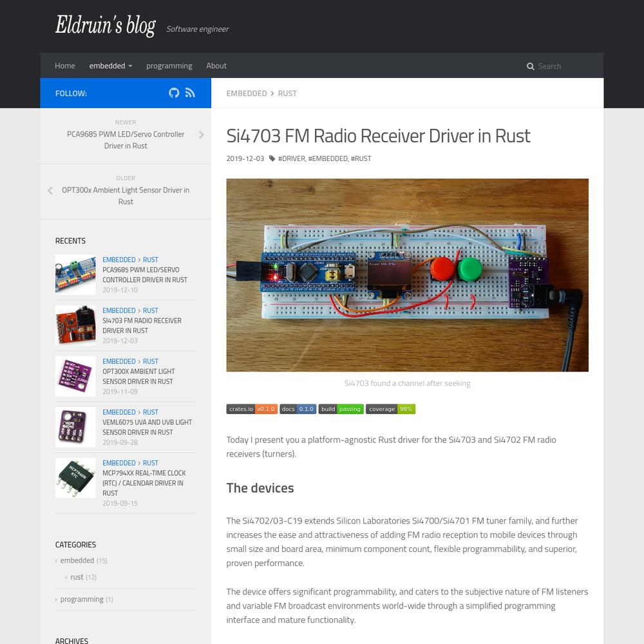Open older post OPT300x Ambient Light Sensor
This screenshot has height=644, width=644.
(126, 196)
